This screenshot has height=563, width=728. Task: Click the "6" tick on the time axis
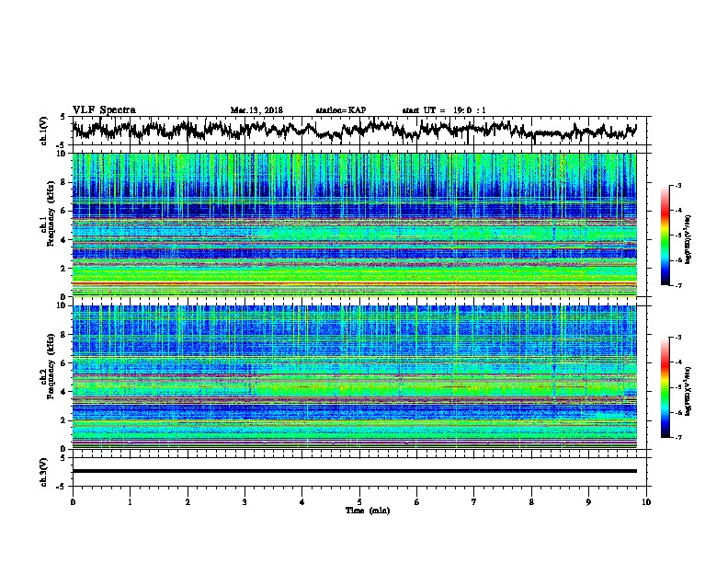[417, 502]
